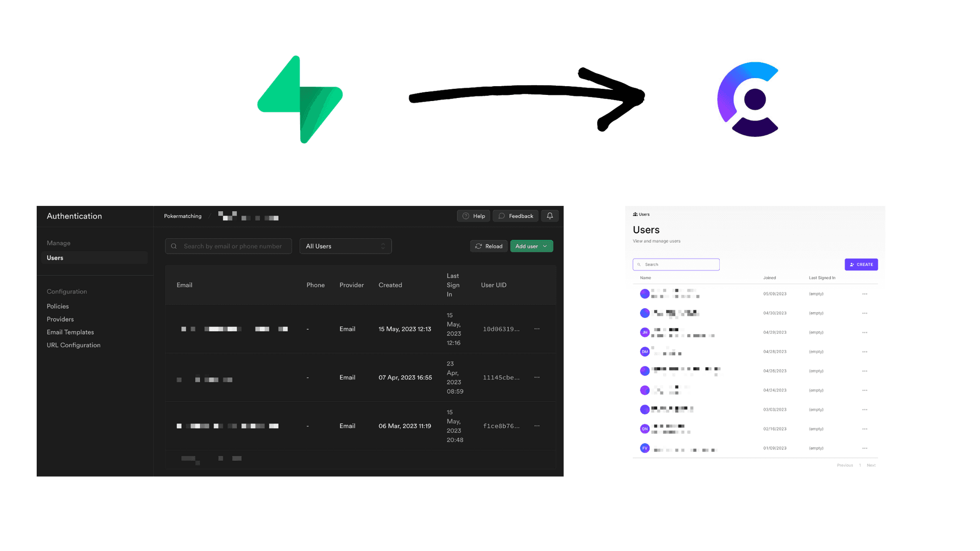
Task: Click the Supabase Authentication panel icon
Action: pyautogui.click(x=74, y=215)
